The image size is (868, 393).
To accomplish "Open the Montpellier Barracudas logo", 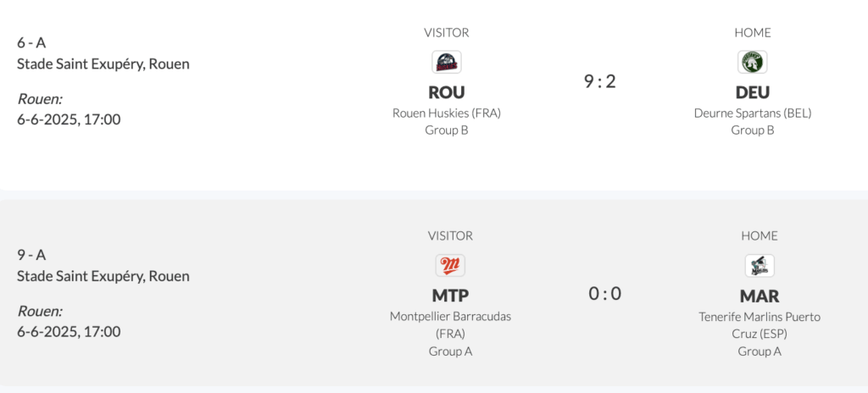I will (450, 265).
